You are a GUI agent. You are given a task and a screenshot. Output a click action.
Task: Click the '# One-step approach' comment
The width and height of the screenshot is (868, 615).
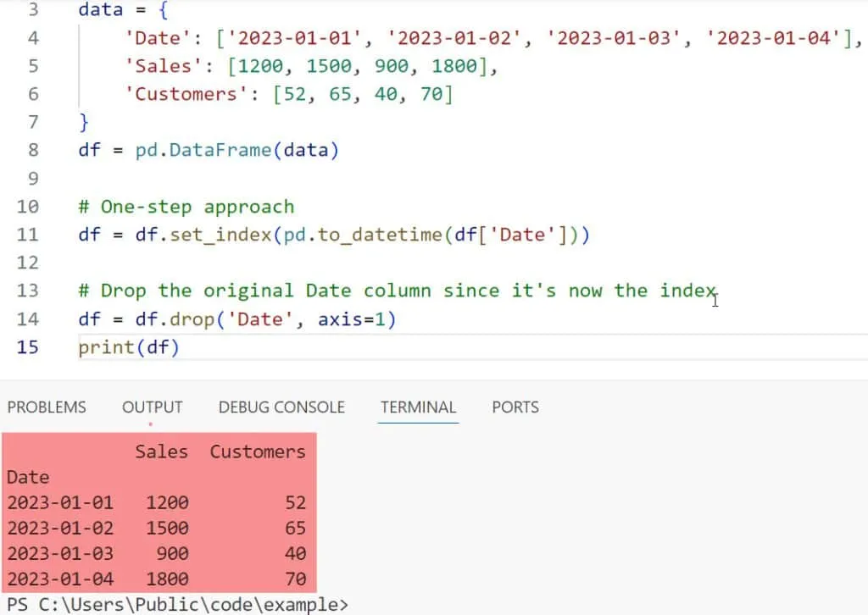click(x=186, y=207)
